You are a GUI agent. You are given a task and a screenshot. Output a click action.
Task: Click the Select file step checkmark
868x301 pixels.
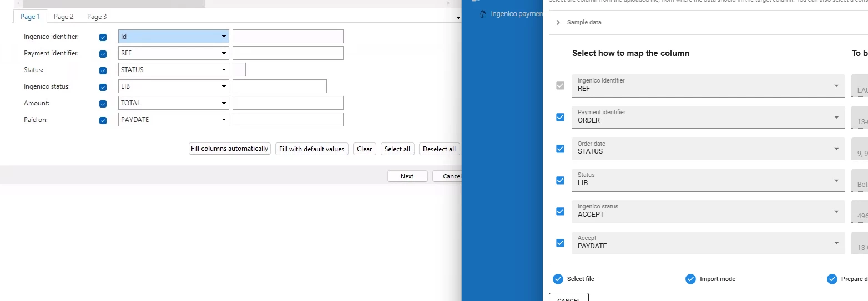click(558, 279)
